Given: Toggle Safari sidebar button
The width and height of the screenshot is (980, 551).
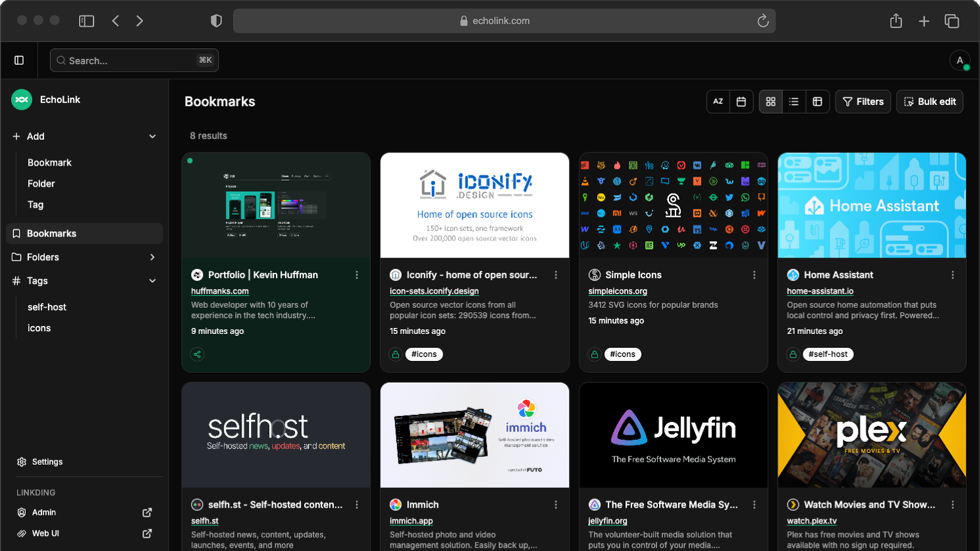Looking at the screenshot, I should click(x=87, y=21).
